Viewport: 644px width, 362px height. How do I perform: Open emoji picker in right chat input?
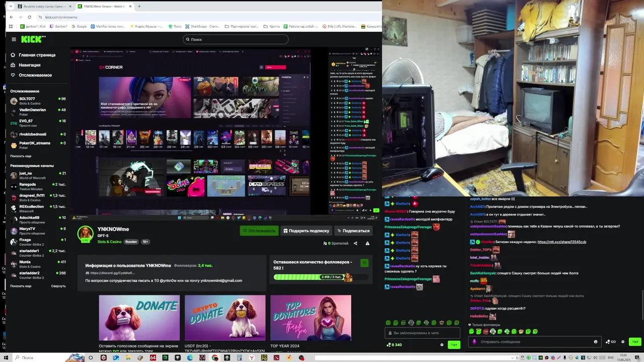pos(596,342)
